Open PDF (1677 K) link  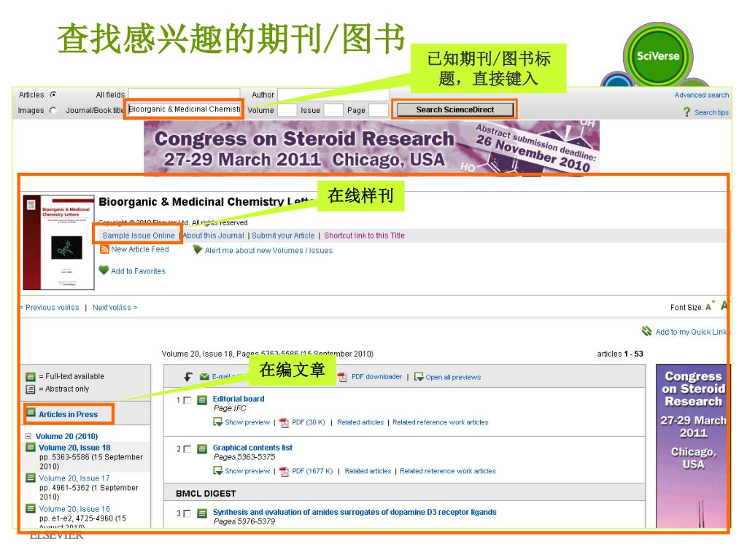pos(312,471)
